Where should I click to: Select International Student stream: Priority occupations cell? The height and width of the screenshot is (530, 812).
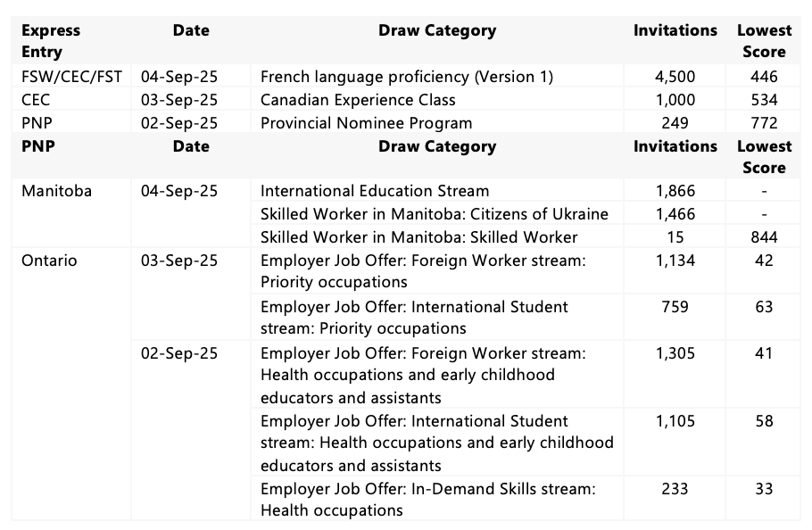414,318
